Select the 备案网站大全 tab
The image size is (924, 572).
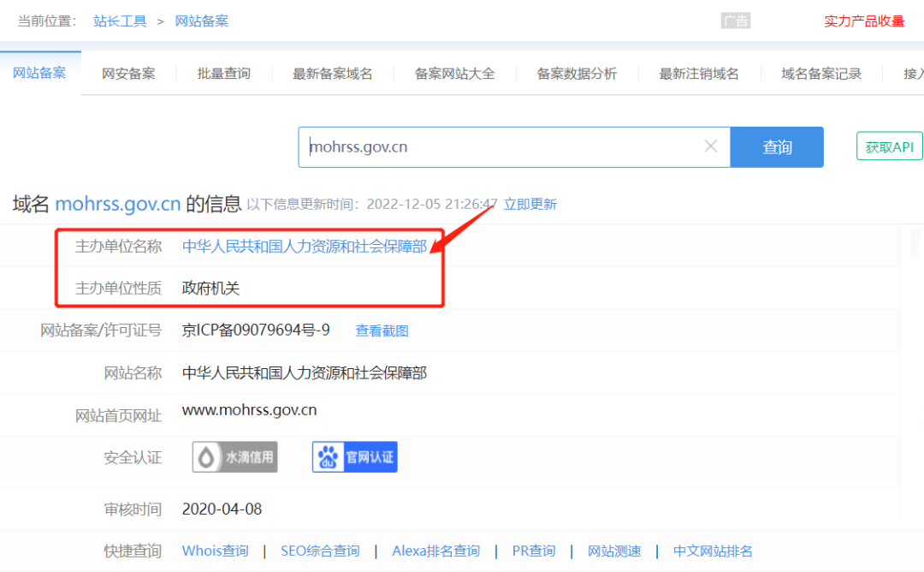455,74
